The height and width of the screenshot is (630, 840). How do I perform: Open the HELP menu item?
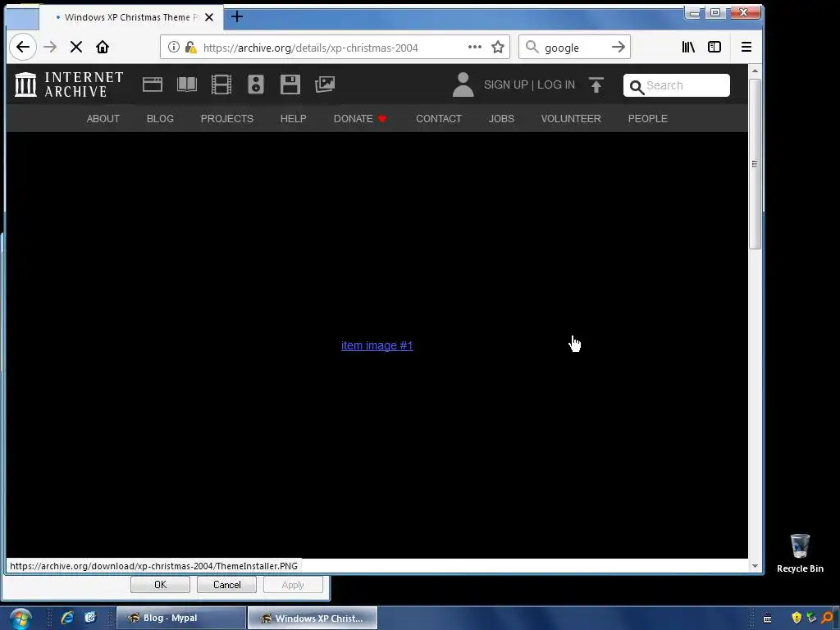293,118
